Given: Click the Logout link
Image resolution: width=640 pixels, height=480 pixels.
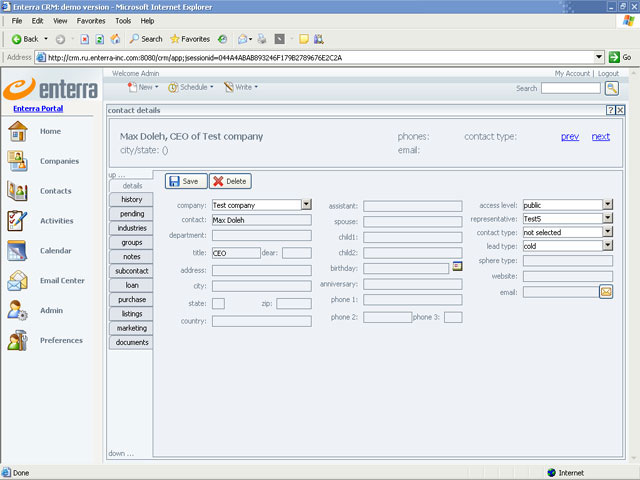Looking at the screenshot, I should tap(609, 73).
